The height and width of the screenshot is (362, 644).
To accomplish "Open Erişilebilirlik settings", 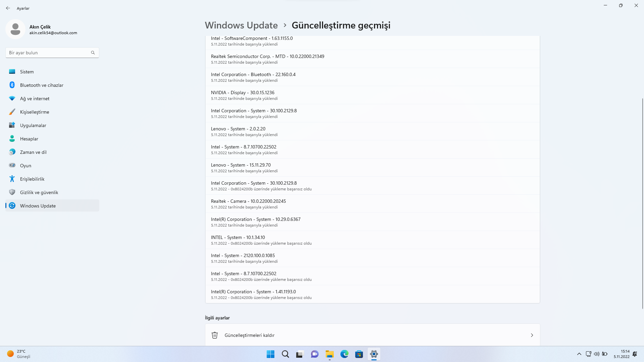I will point(32,179).
